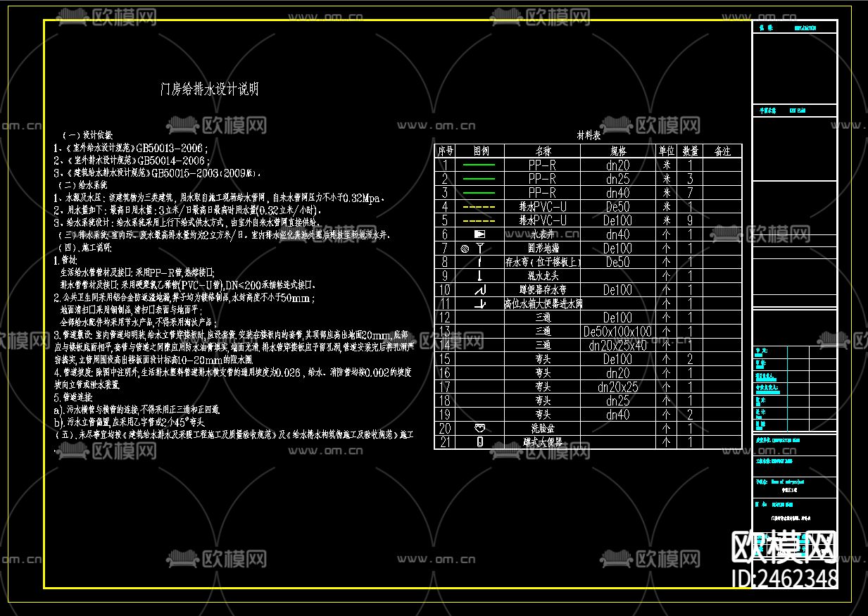Click the 圆形地漏 floor drain symbol
This screenshot has height=616, width=868.
[x=473, y=248]
